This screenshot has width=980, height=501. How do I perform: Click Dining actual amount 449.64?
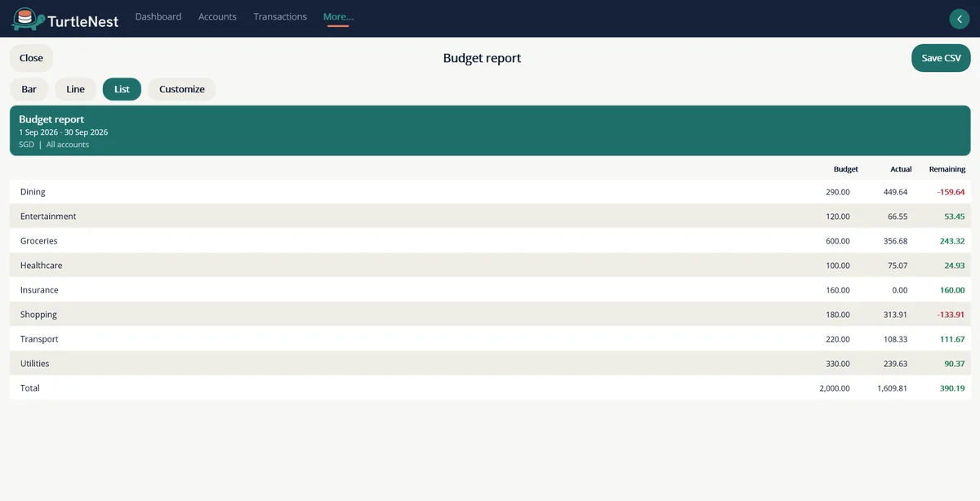(x=895, y=192)
